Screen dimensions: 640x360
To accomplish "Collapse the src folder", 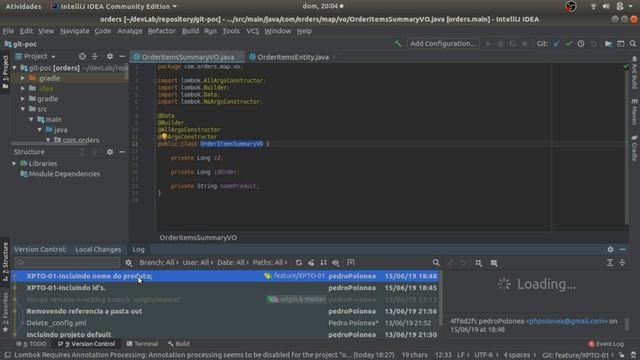I will click(x=23, y=109).
